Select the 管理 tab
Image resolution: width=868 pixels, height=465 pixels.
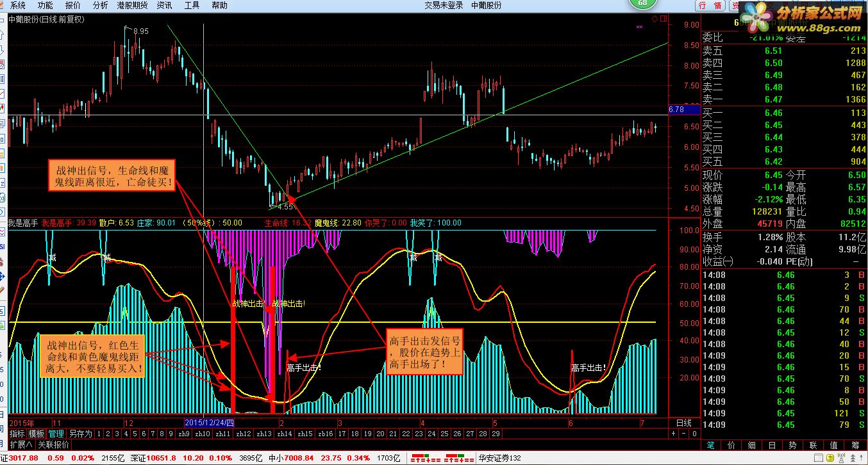(56, 434)
